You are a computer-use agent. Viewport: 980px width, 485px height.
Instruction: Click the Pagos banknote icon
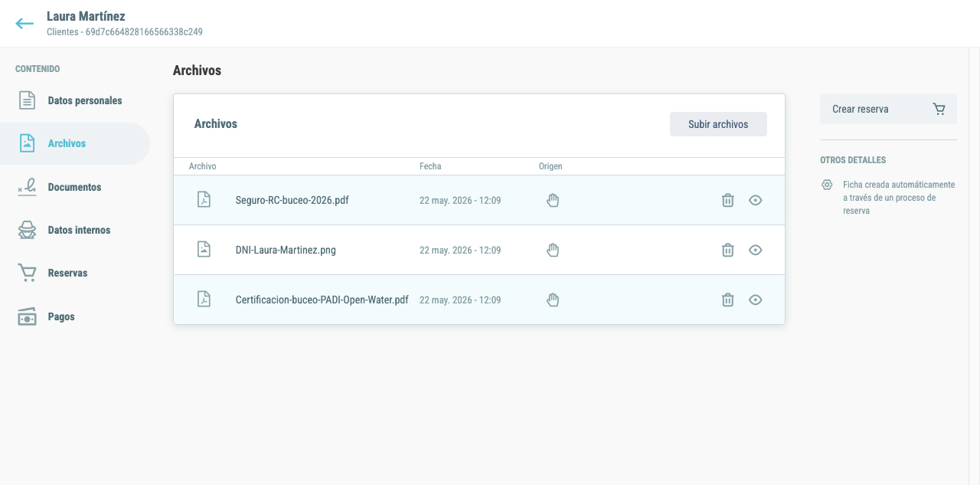27,316
